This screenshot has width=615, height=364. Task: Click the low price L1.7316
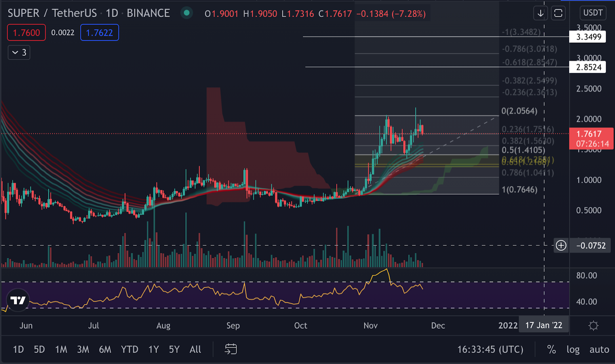pos(298,14)
